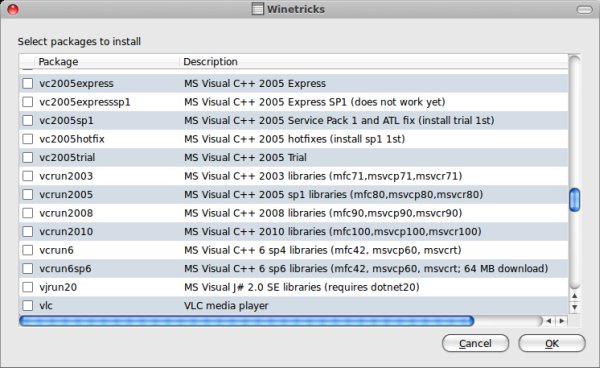This screenshot has height=368, width=600.
Task: Click the vertical scrollbar thumb
Action: (x=574, y=200)
